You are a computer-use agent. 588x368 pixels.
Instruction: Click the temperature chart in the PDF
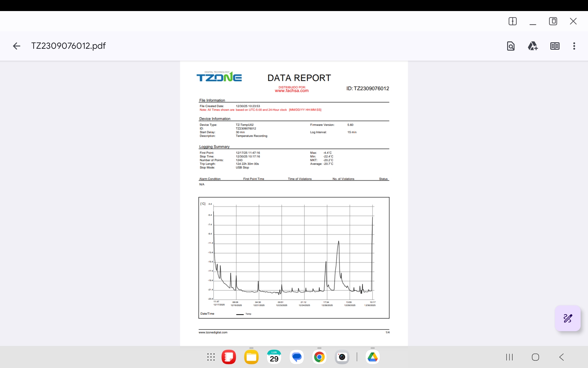[294, 258]
